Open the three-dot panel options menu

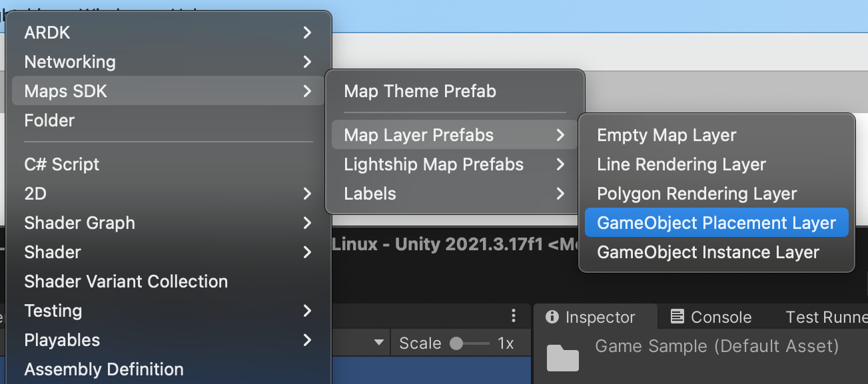514,315
